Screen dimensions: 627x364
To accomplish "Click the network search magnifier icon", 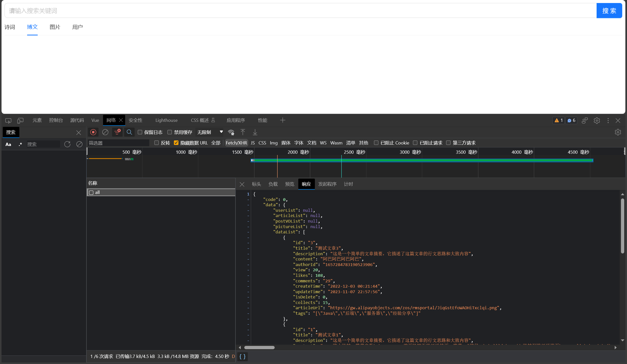I will pos(129,132).
